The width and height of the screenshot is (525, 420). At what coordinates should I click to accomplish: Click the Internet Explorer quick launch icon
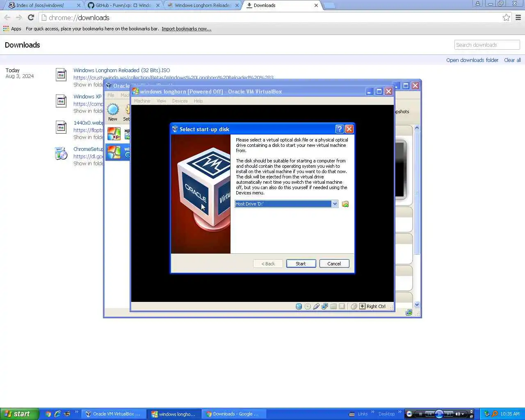(x=57, y=414)
